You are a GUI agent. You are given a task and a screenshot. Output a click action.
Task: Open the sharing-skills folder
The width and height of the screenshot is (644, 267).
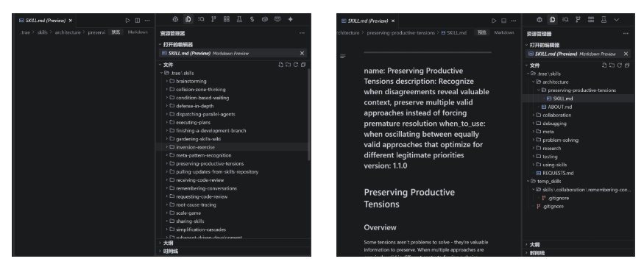pyautogui.click(x=232, y=221)
